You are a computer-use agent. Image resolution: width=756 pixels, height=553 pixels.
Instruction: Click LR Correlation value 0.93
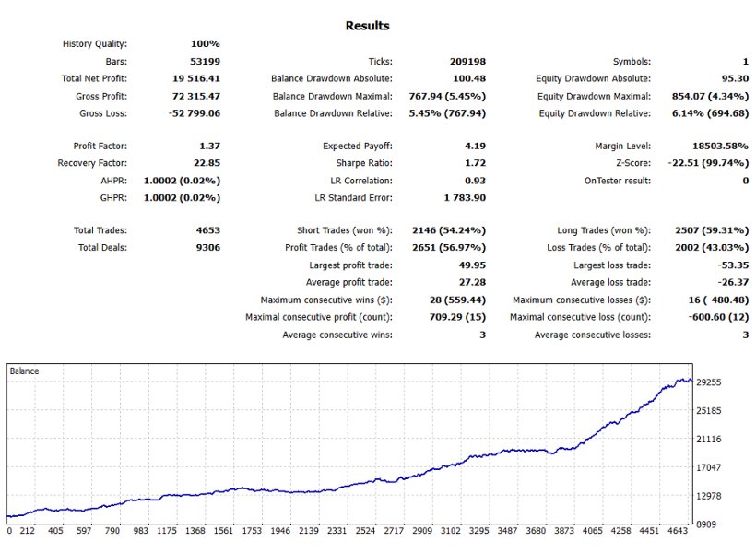pyautogui.click(x=476, y=181)
